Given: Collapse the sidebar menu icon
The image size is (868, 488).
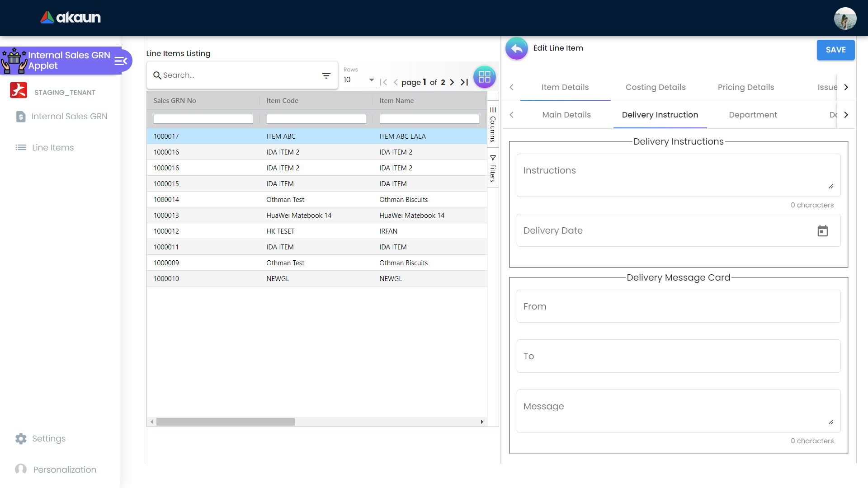Looking at the screenshot, I should click(120, 61).
